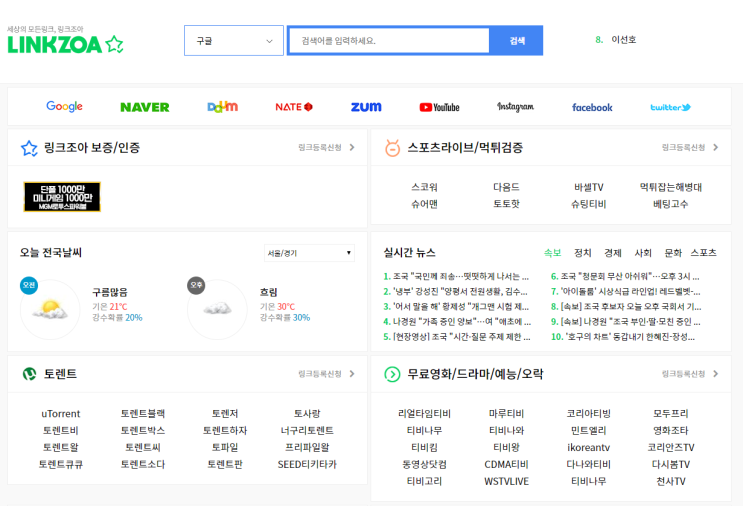Click the green arrow icon beside 무료영화/드라마
Viewport: 743px width, 506px height.
click(392, 374)
